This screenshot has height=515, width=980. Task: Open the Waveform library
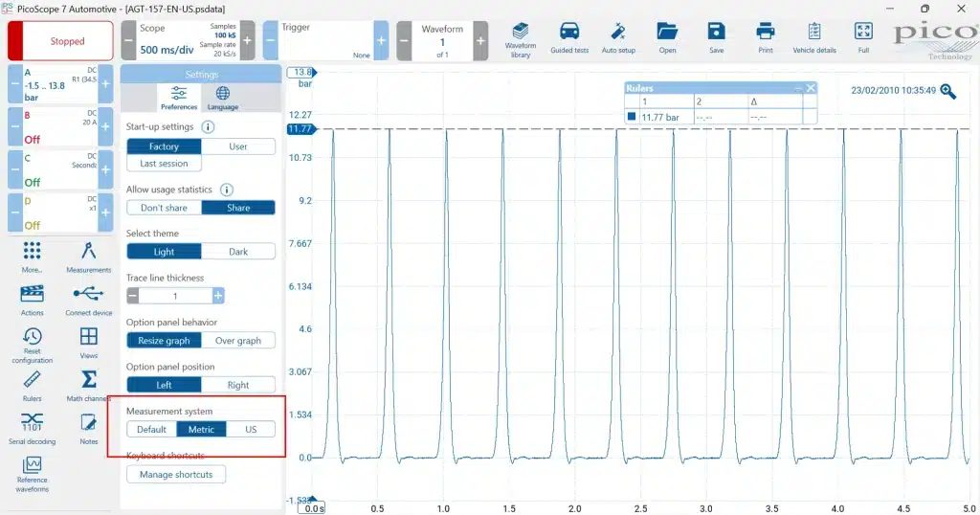point(520,40)
